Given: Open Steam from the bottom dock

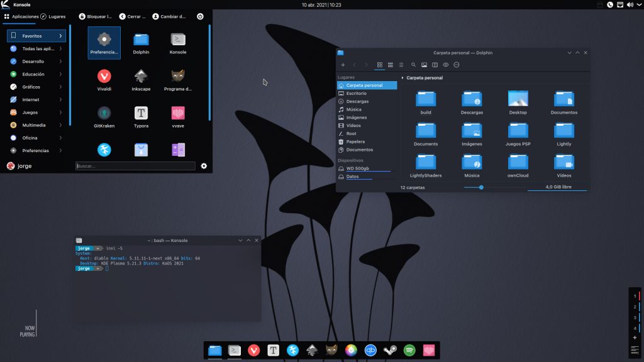Looking at the screenshot, I should pos(390,351).
